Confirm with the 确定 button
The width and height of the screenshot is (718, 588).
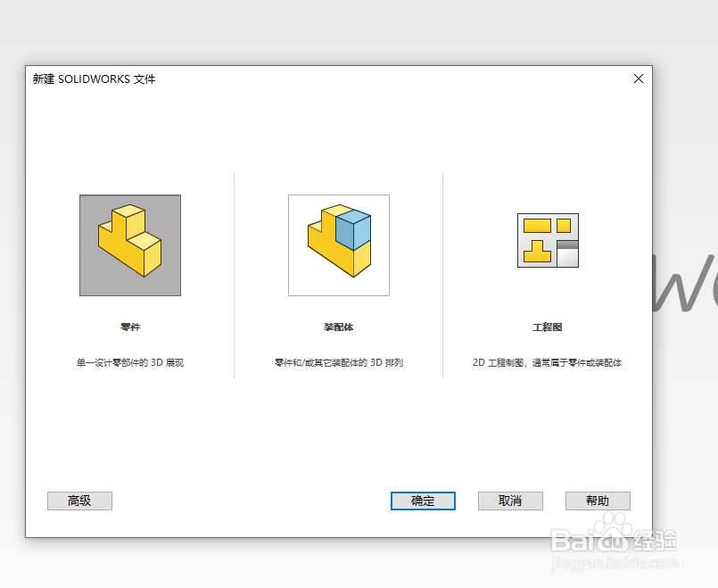(x=423, y=501)
